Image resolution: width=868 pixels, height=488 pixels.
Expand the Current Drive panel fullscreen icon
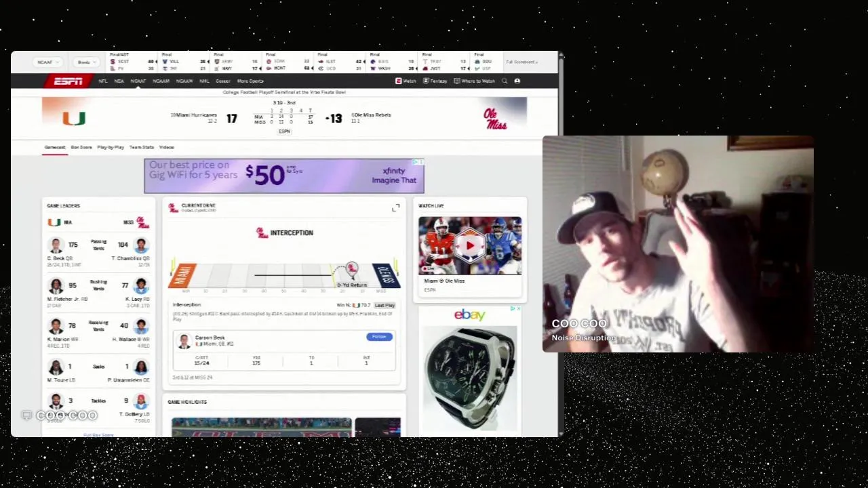coord(395,208)
